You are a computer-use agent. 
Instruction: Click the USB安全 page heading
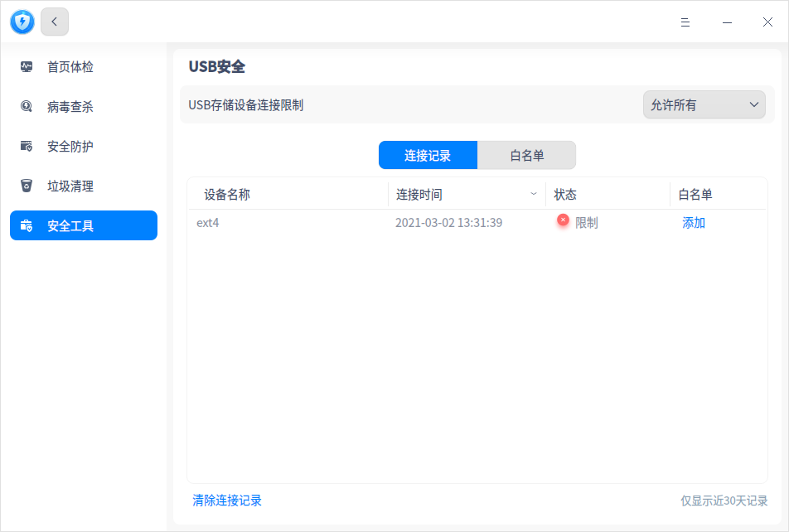coord(217,66)
